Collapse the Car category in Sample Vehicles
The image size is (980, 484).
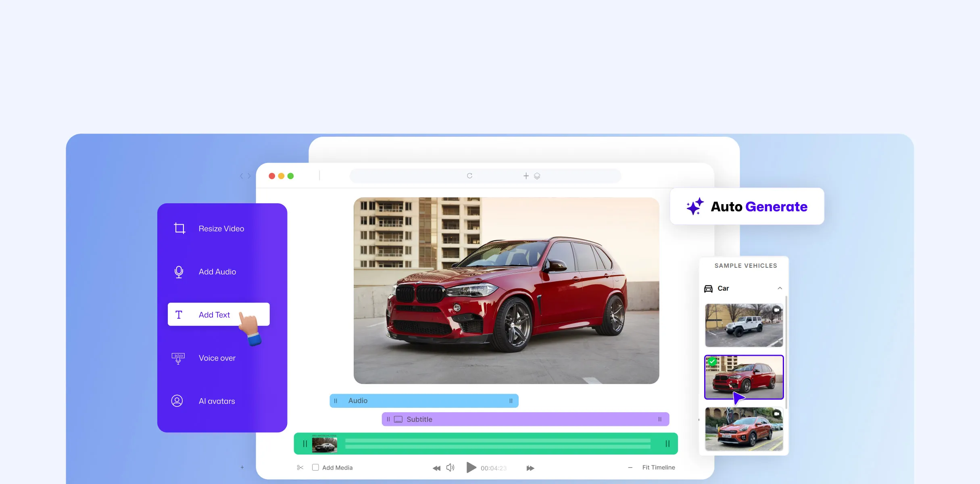click(780, 288)
